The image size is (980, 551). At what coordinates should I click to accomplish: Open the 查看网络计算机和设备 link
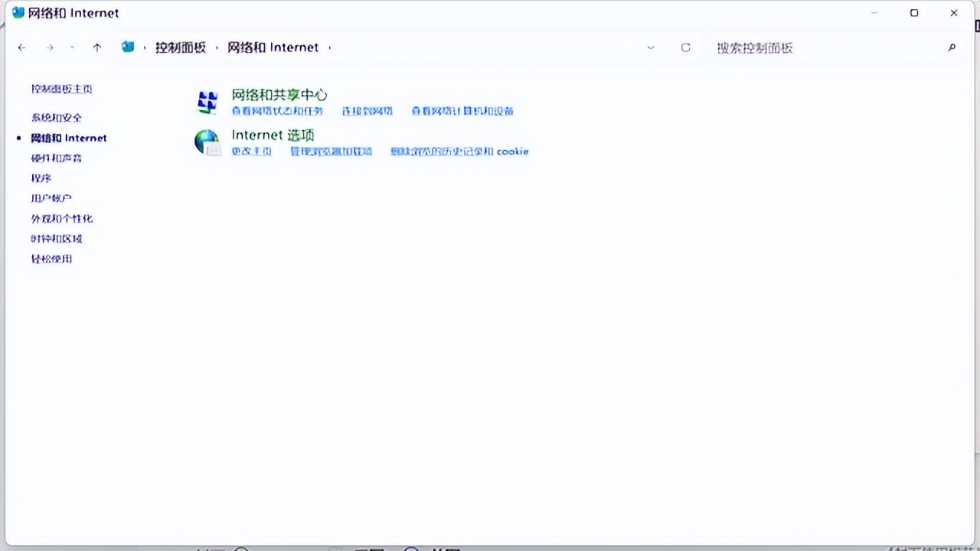pyautogui.click(x=462, y=111)
